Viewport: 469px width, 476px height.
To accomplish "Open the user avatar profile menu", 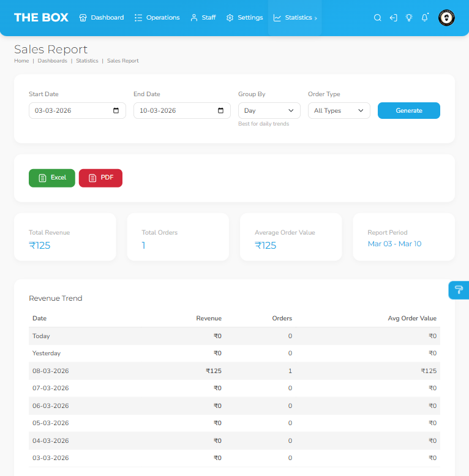I will click(447, 18).
